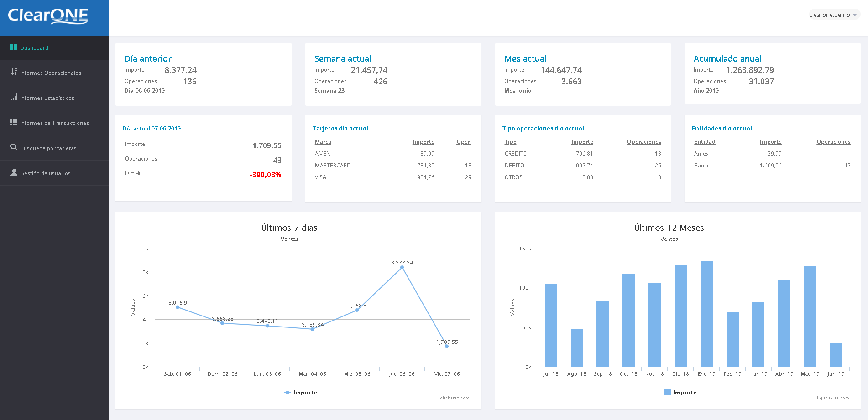
Task: Click the Gestión de usuarios person icon
Action: point(14,172)
